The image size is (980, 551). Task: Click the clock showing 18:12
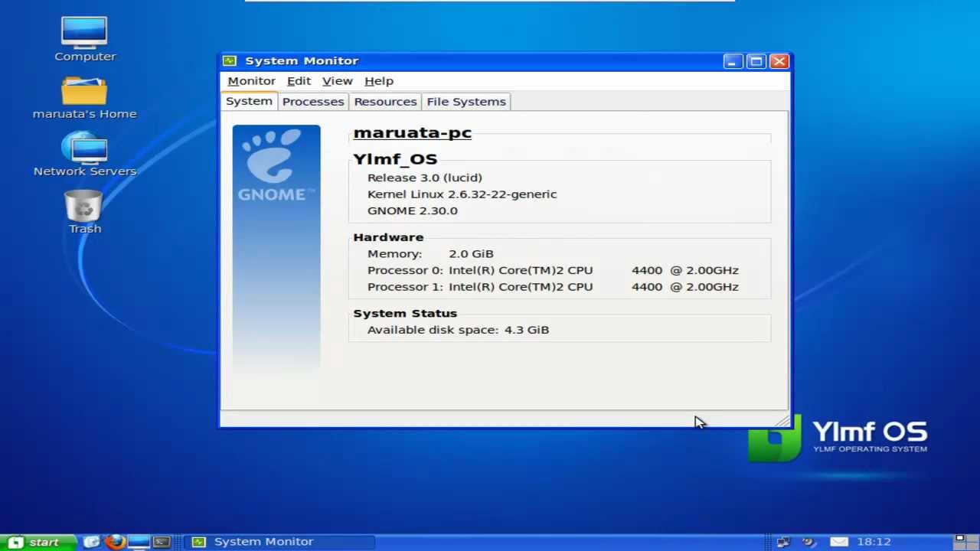tap(874, 542)
